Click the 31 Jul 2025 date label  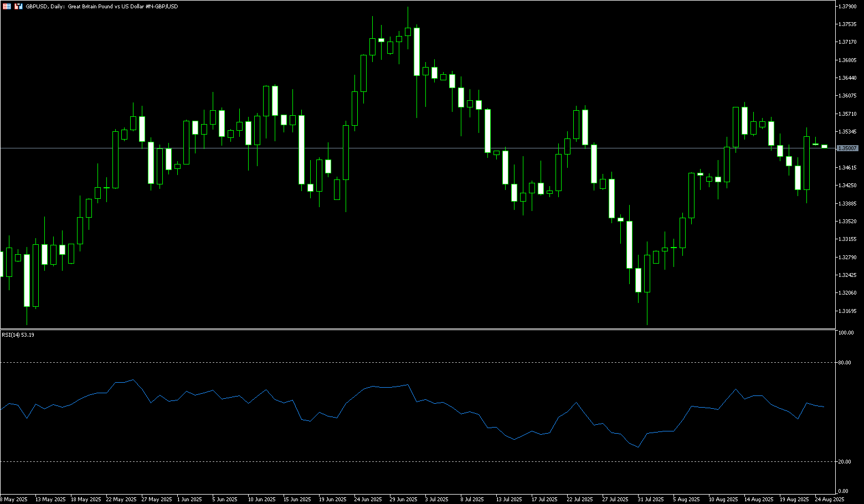tap(651, 500)
